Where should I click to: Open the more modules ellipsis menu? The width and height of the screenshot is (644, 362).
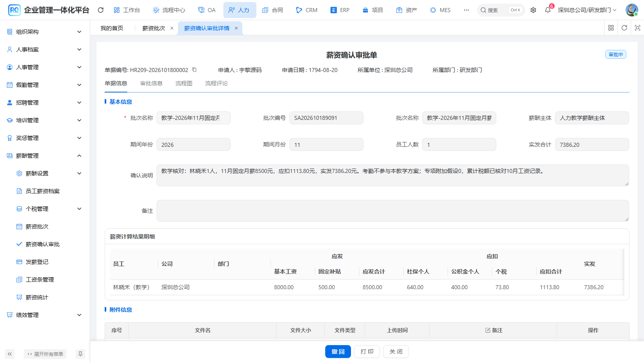click(x=466, y=10)
